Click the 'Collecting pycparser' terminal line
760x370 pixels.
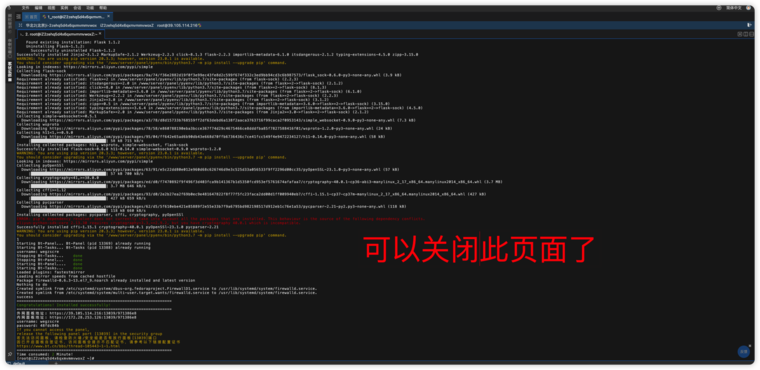(x=39, y=202)
